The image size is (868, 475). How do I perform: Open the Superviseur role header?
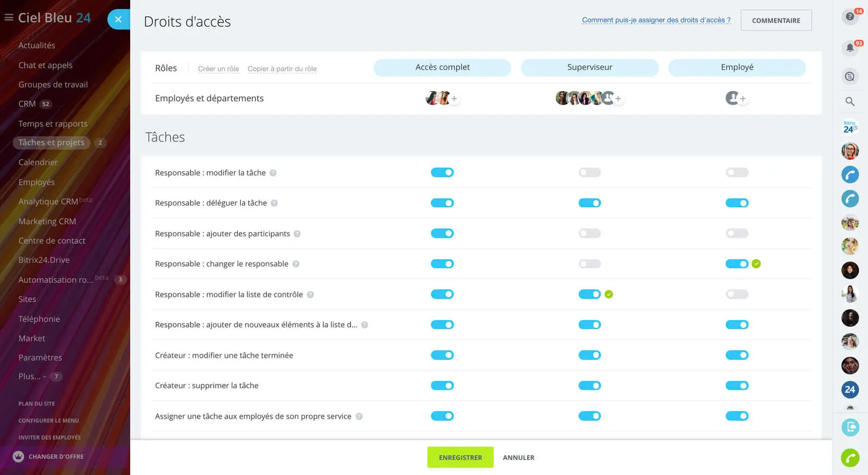[589, 67]
